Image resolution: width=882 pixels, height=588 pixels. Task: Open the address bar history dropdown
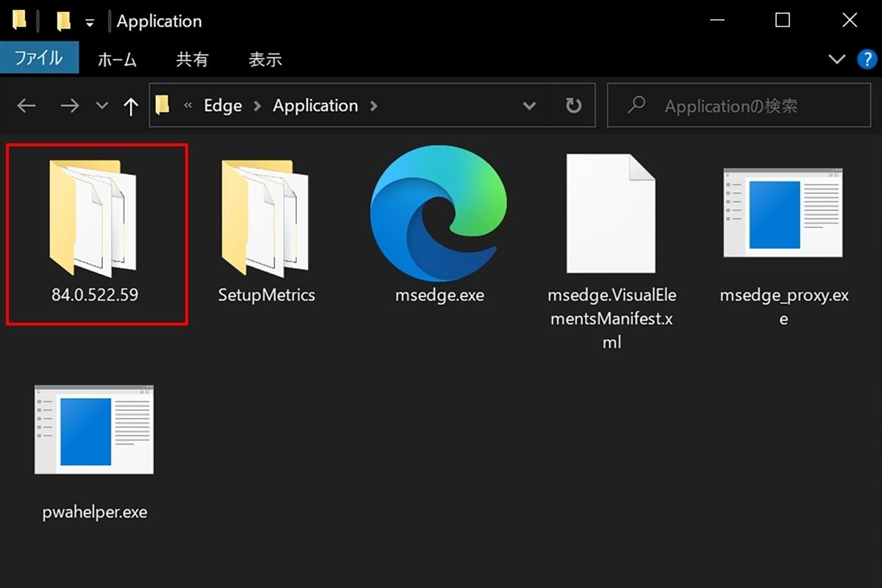point(529,106)
